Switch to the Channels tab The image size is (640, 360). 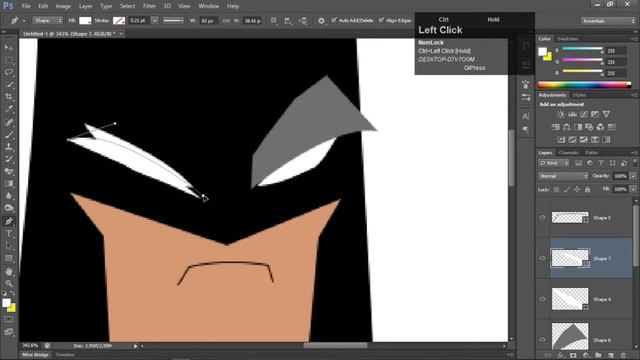coord(569,153)
